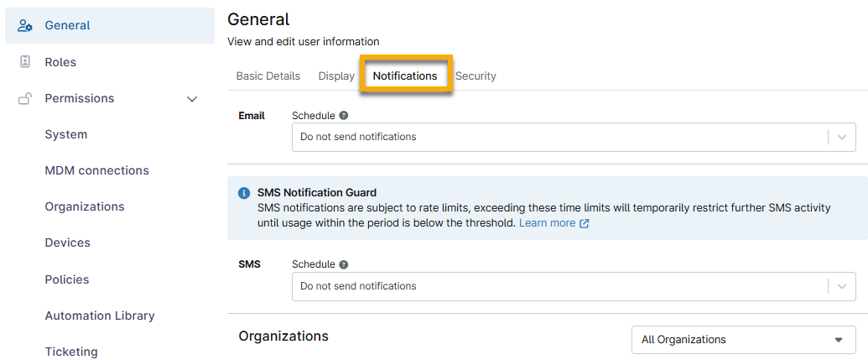Select Automation Library in sidebar
Viewport: 868px width, 360px height.
100,316
